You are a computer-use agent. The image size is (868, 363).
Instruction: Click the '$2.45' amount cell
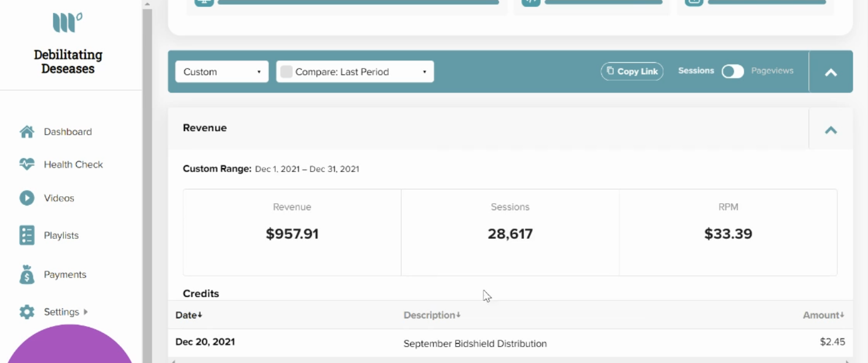(x=832, y=343)
